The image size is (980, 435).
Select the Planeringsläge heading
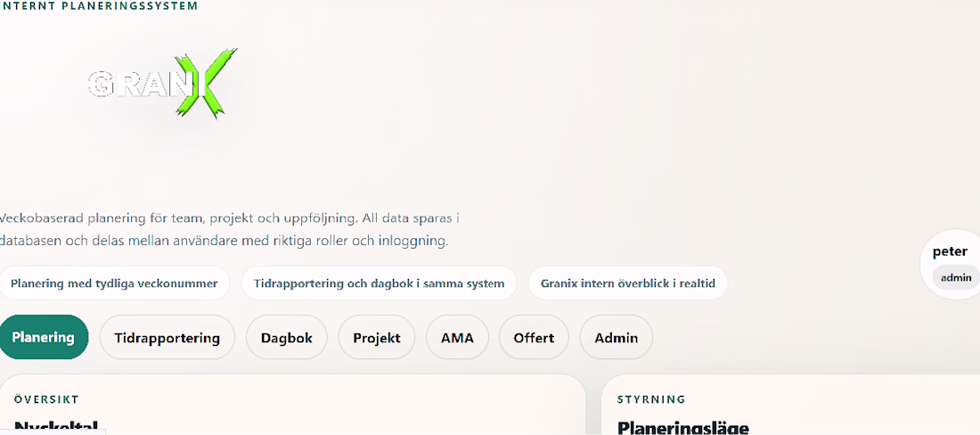point(683,428)
